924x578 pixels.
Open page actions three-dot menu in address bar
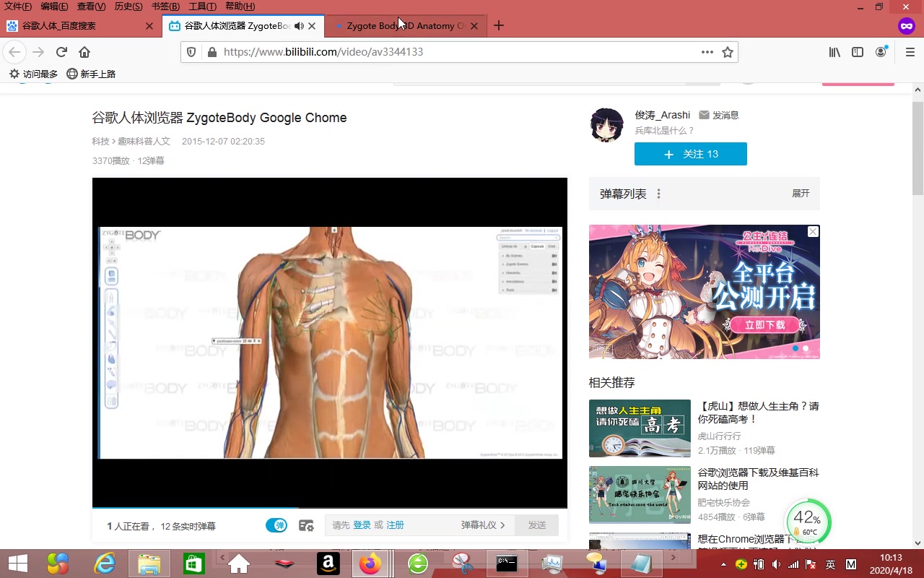click(707, 52)
